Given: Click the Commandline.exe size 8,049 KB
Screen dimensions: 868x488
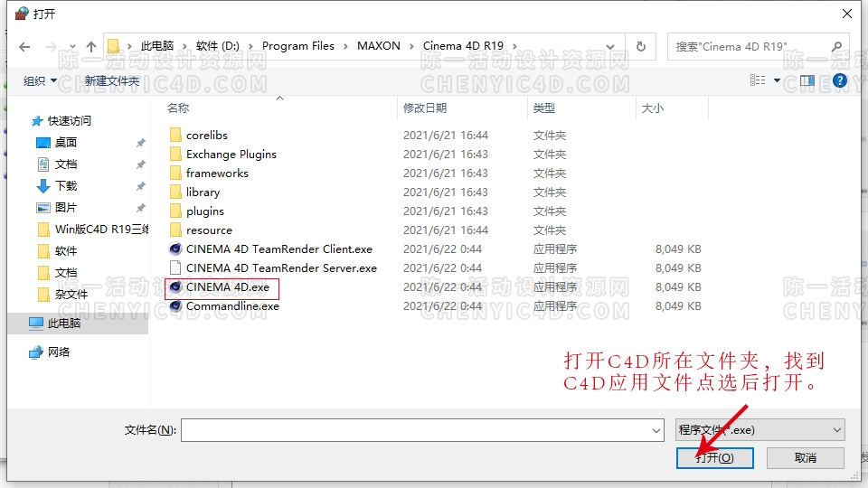Looking at the screenshot, I should click(678, 306).
